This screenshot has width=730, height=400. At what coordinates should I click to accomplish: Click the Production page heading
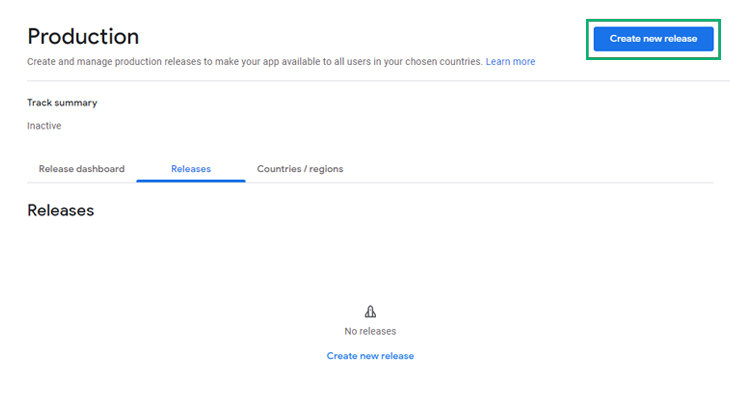(x=83, y=36)
